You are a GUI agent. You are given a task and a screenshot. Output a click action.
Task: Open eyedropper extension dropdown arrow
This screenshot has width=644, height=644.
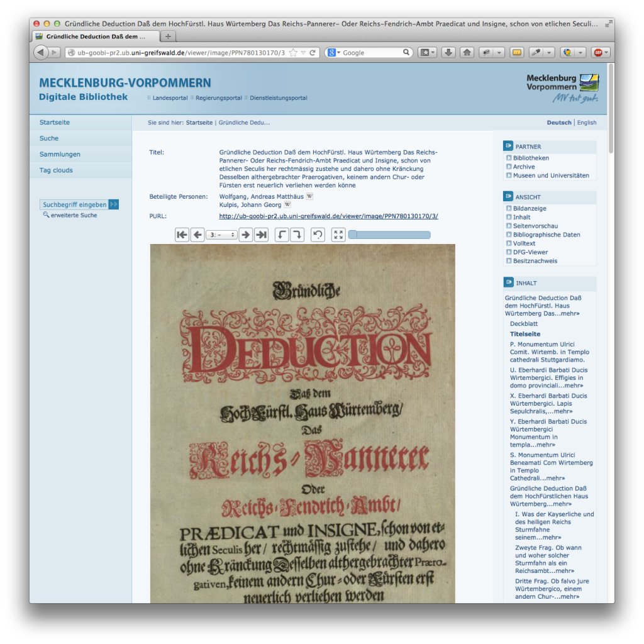click(x=549, y=53)
